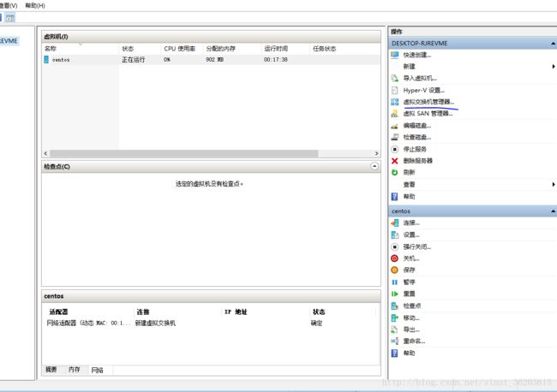
Task: Expand the 查看 submenu arrow
Action: [x=553, y=185]
